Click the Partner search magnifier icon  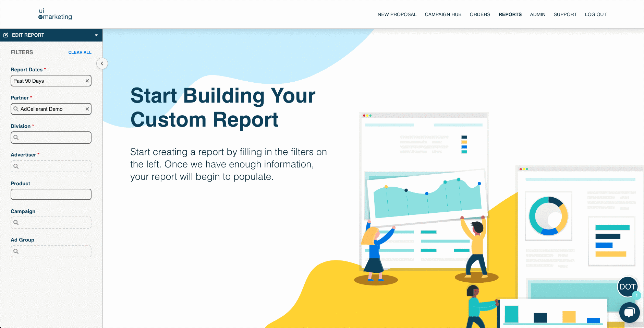(x=16, y=109)
